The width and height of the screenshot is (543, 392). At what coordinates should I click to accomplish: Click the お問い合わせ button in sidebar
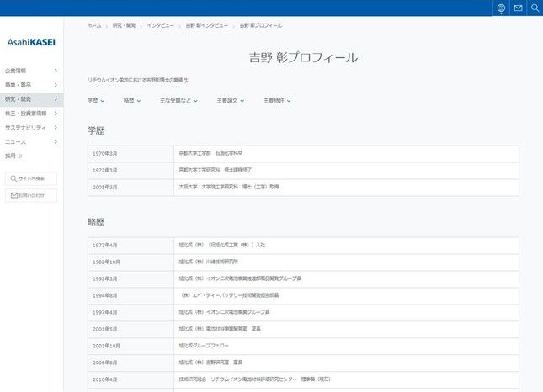[x=31, y=195]
